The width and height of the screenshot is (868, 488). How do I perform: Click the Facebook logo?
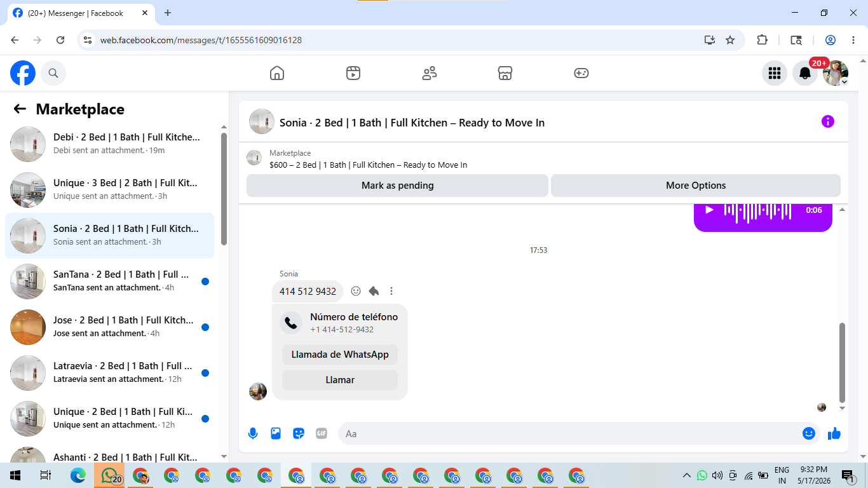click(x=23, y=73)
